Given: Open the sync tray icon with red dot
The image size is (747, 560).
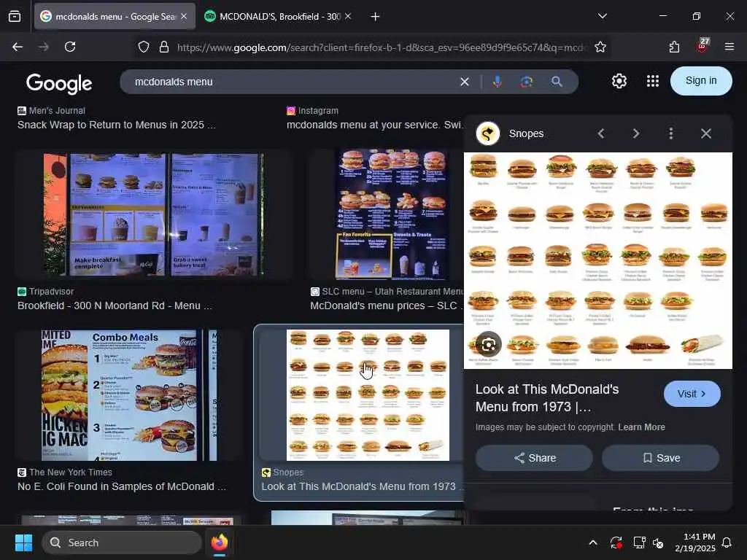Looking at the screenshot, I should click(x=616, y=542).
